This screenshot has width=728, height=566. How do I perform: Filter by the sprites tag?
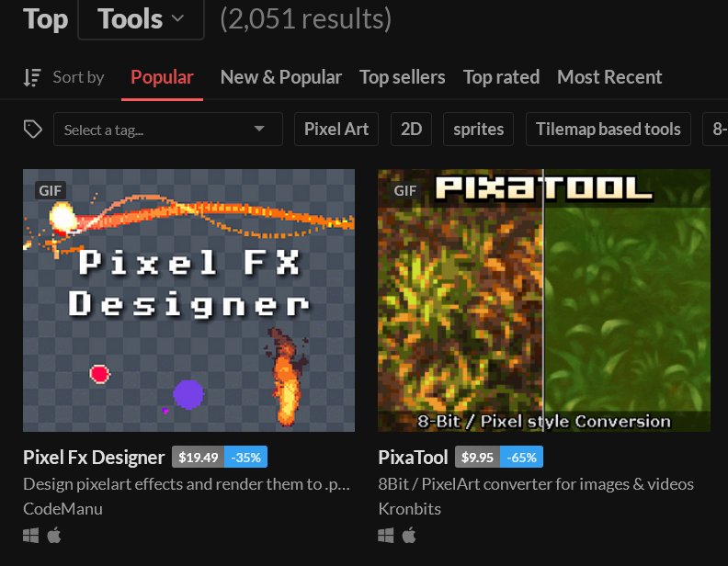pyautogui.click(x=478, y=129)
